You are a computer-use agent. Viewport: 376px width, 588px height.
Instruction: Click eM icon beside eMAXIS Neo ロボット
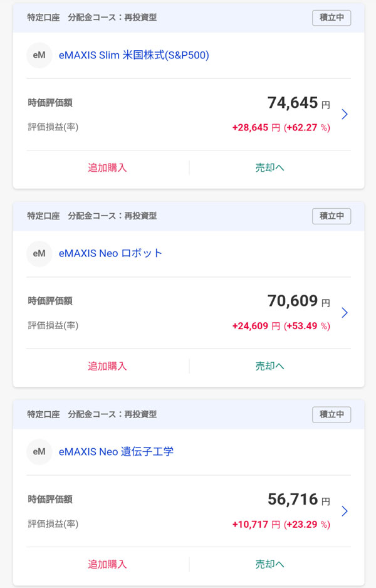39,253
